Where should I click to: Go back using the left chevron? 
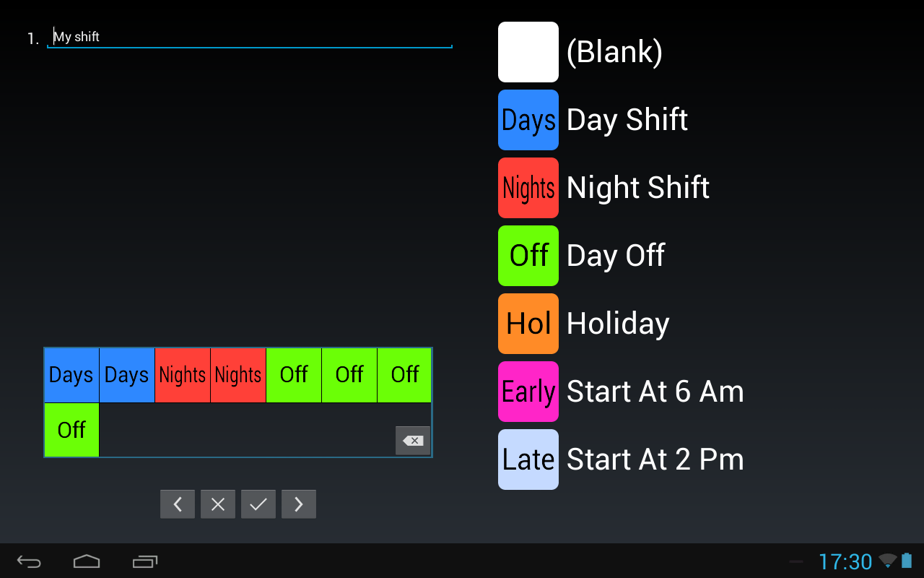[x=177, y=504]
